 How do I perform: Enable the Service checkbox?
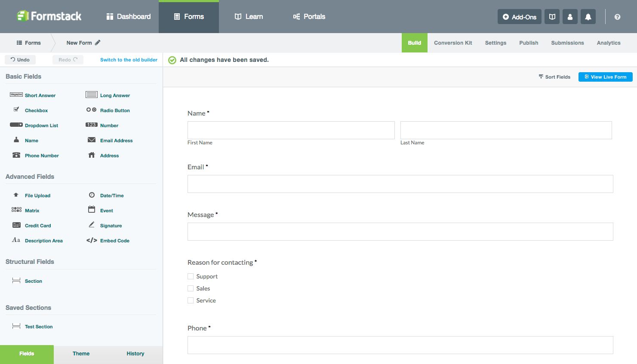[191, 300]
